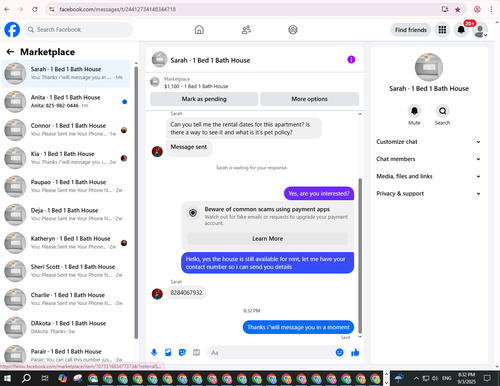
Task: Open the Groups icon in top navigation
Action: tap(293, 30)
